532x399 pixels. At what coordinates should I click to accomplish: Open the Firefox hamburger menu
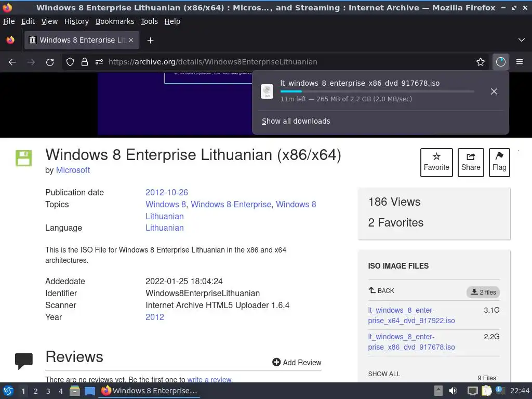point(520,62)
